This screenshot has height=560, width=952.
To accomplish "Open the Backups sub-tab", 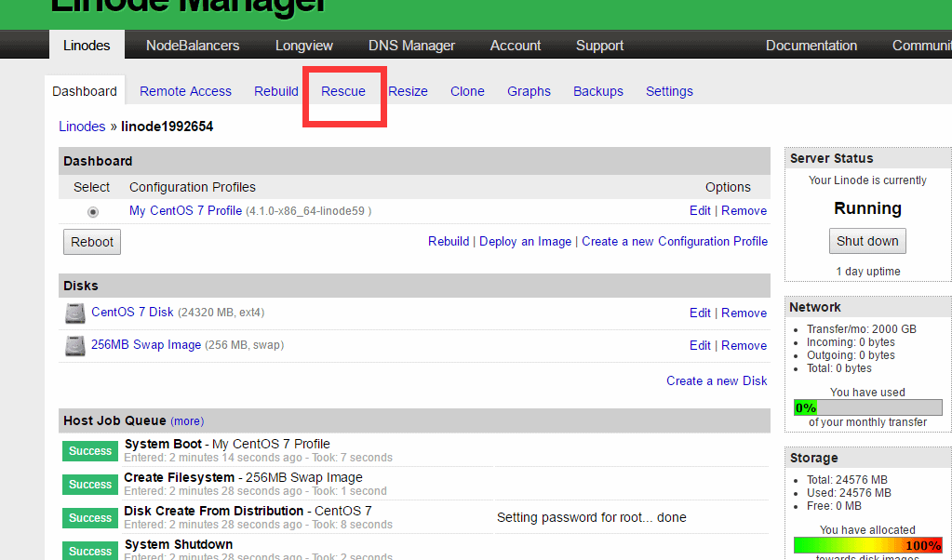I will tap(598, 91).
